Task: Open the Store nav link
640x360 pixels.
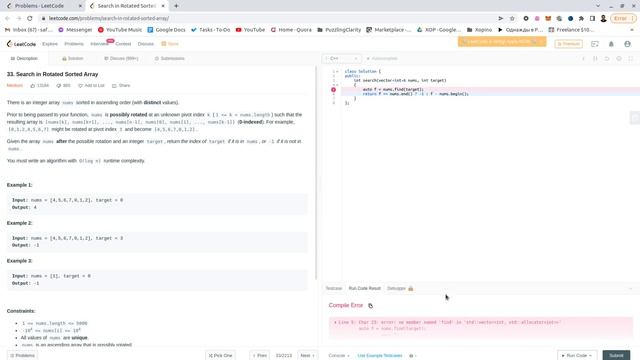Action: click(170, 44)
